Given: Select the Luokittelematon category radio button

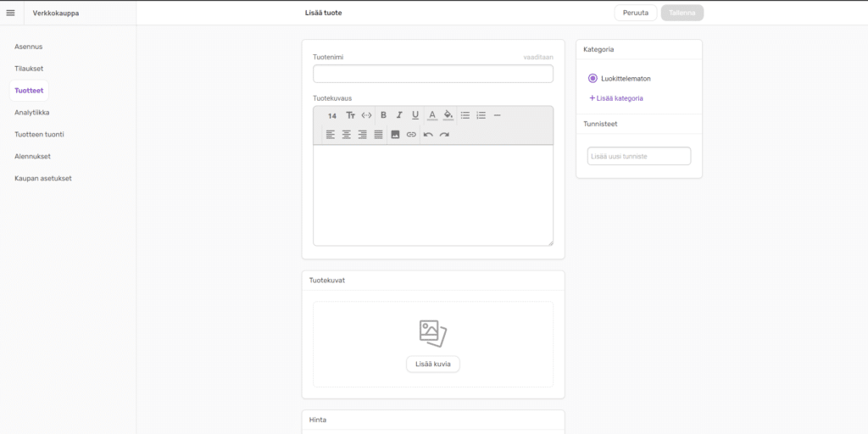Looking at the screenshot, I should [x=593, y=79].
